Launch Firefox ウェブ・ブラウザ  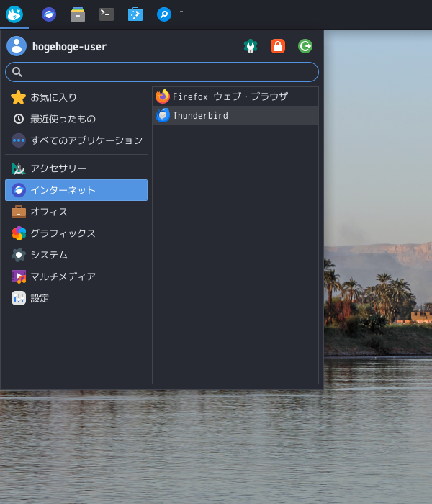[235, 96]
